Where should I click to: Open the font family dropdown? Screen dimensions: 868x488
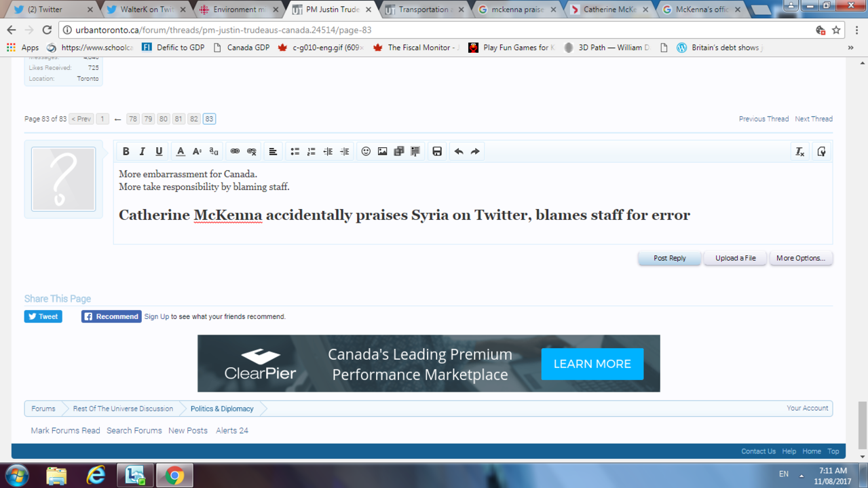tap(214, 151)
